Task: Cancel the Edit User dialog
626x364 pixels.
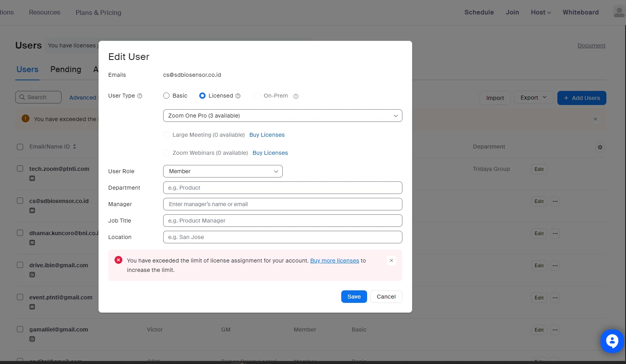Action: click(x=386, y=297)
